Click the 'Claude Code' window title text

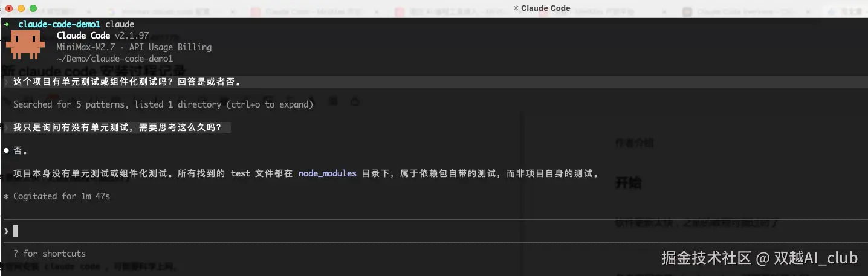coord(540,8)
